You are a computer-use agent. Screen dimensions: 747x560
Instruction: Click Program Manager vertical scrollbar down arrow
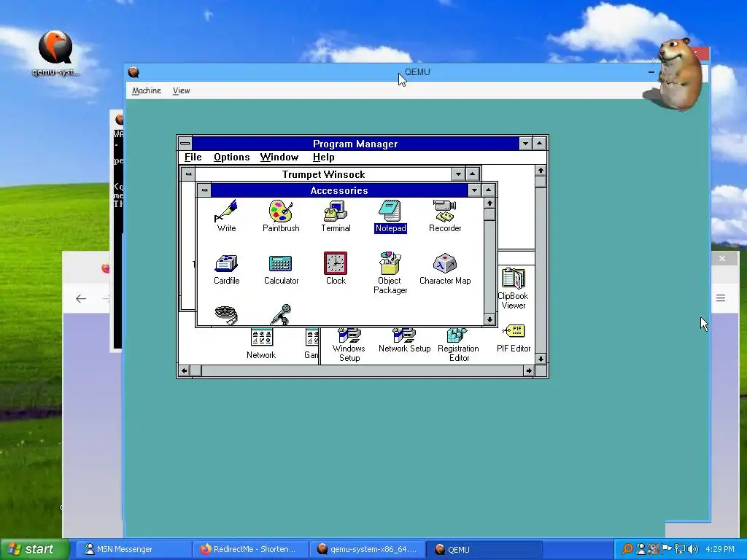541,359
